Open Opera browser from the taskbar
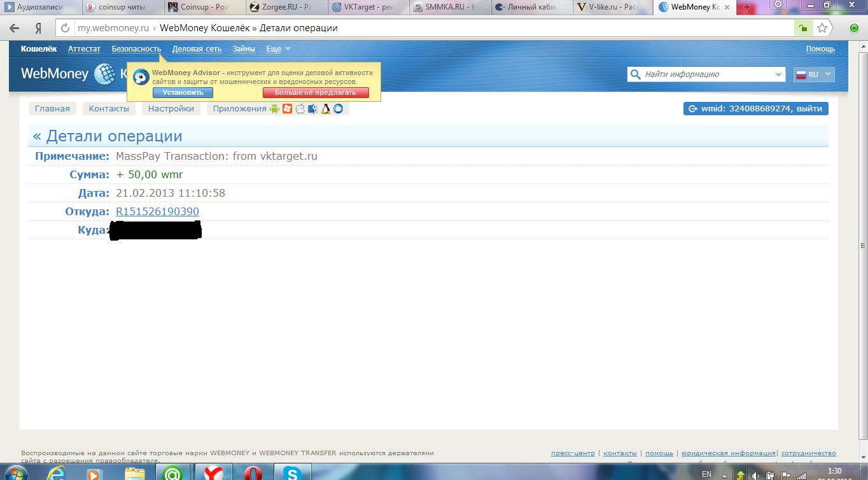Image resolution: width=868 pixels, height=480 pixels. (255, 473)
